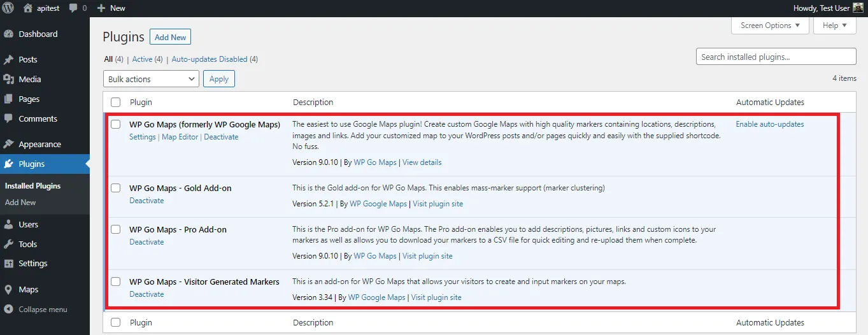The image size is (868, 335).
Task: Click the Maps location pin icon
Action: tap(9, 290)
